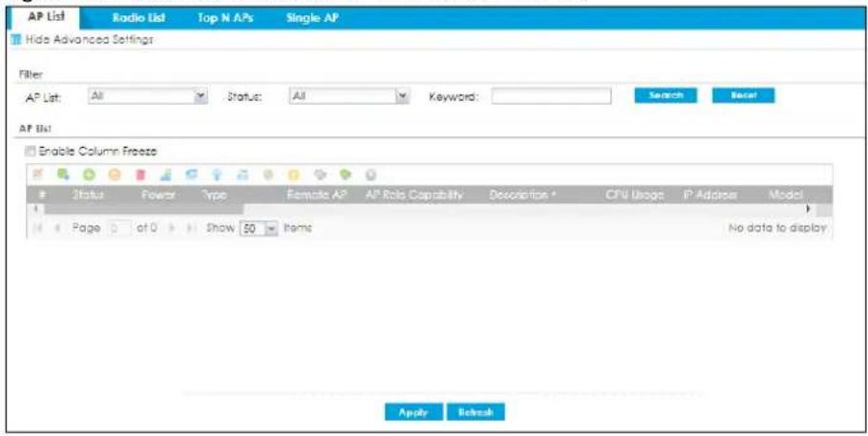The width and height of the screenshot is (868, 436).
Task: Click the yellow round icon in AP toolbar
Action: [x=294, y=176]
